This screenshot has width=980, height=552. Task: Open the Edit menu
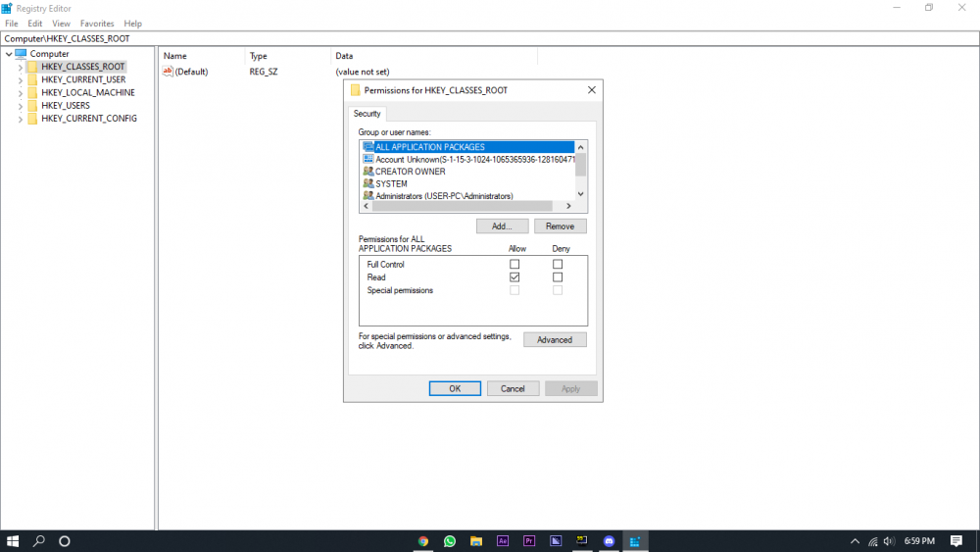(x=35, y=24)
